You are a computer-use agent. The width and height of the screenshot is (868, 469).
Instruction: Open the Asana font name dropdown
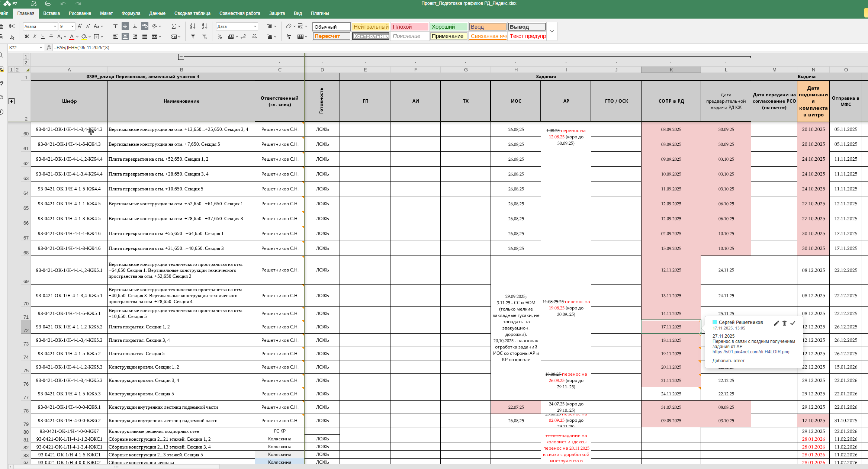coord(55,26)
